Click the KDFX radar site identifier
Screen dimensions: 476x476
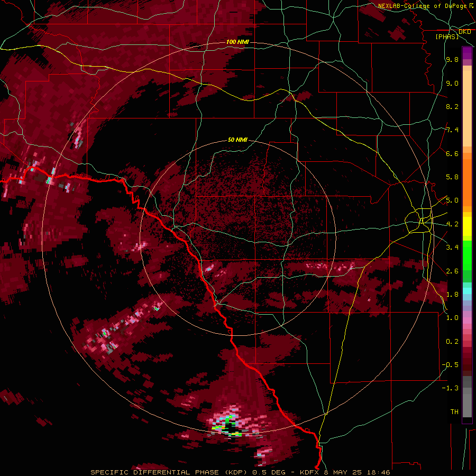pyautogui.click(x=310, y=472)
